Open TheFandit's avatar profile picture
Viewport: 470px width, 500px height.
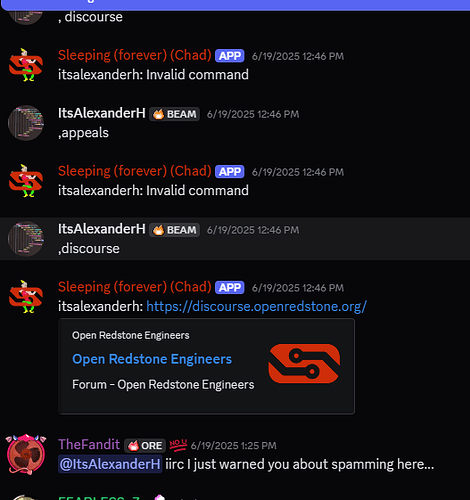[26, 454]
